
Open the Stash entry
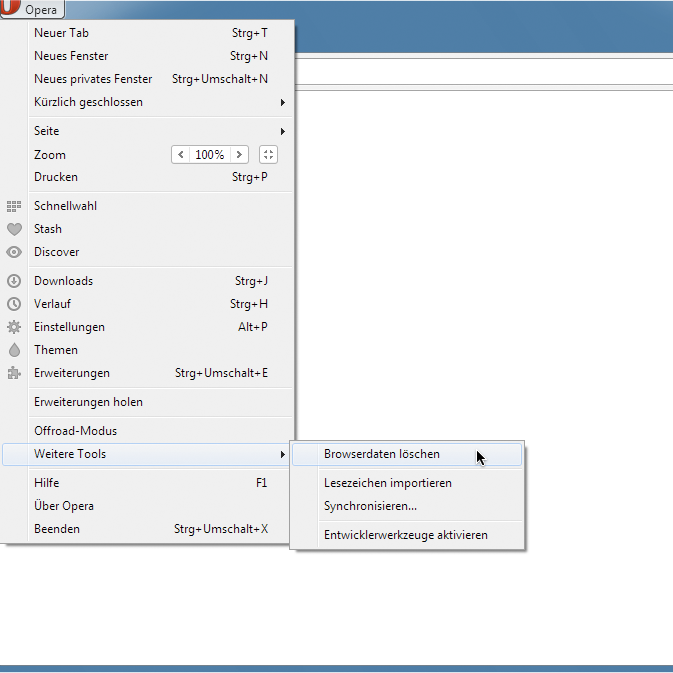148,229
